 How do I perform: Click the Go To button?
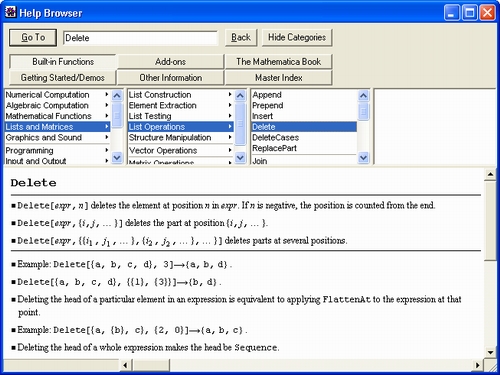point(33,37)
